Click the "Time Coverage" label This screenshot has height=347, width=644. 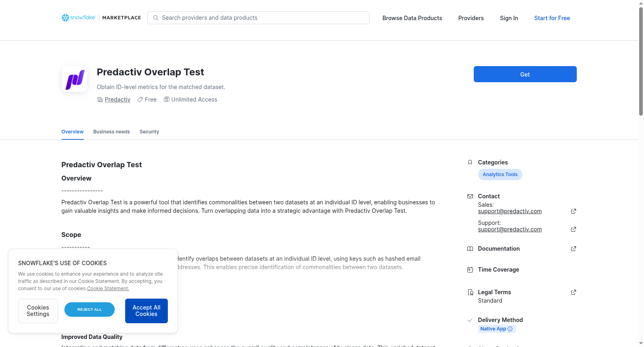(x=498, y=270)
